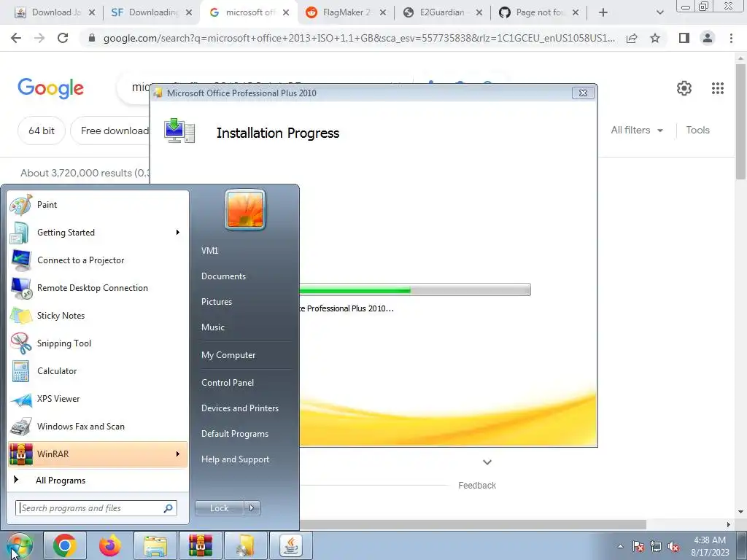Open Google settings gear icon
Image resolution: width=747 pixels, height=560 pixels.
pyautogui.click(x=684, y=88)
